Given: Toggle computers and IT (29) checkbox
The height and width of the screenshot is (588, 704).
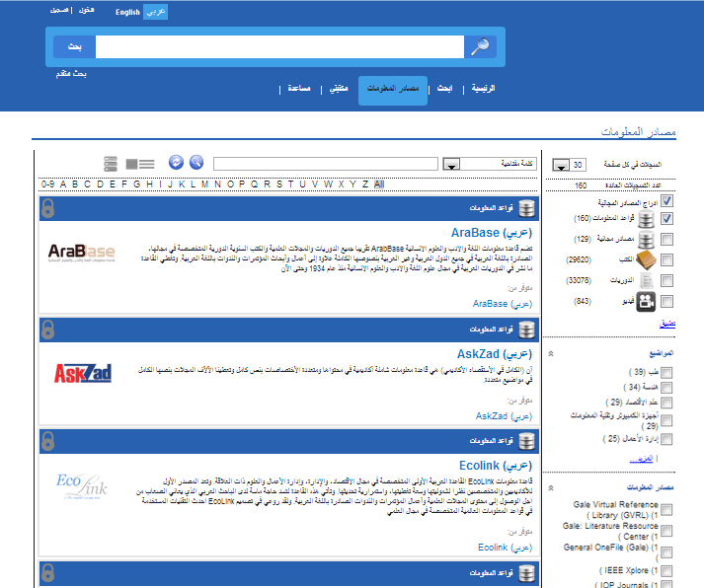Looking at the screenshot, I should [x=666, y=420].
